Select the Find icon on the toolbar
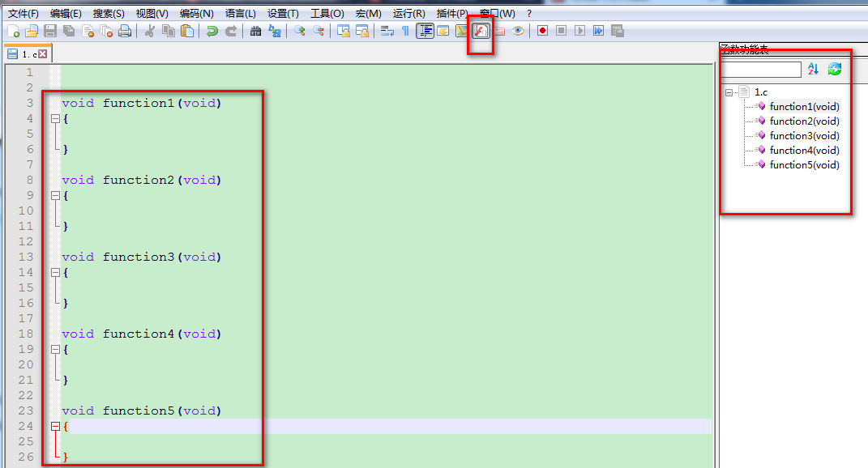Viewport: 868px width, 468px height. pyautogui.click(x=254, y=30)
